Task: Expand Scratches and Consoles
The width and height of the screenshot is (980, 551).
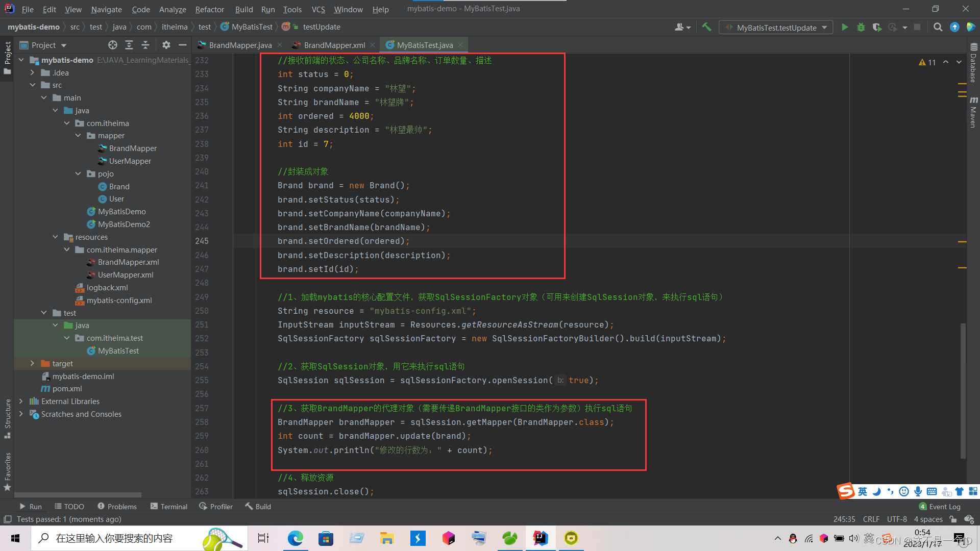Action: pos(21,414)
